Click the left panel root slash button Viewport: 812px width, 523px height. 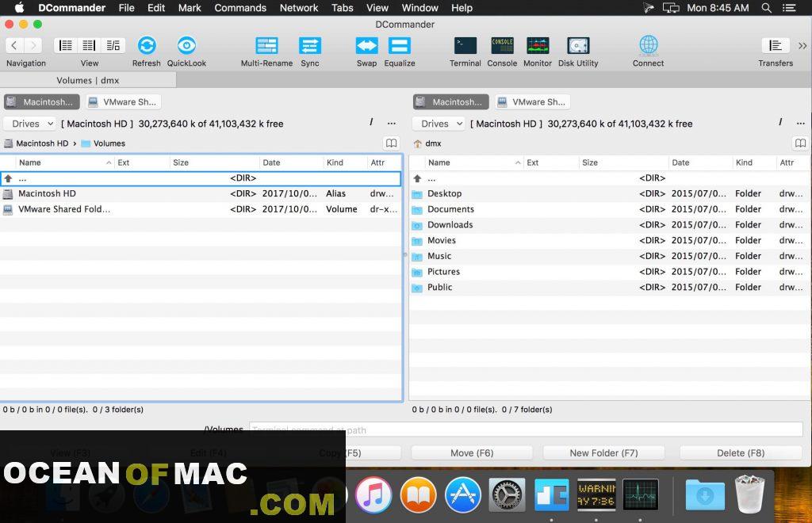click(371, 123)
